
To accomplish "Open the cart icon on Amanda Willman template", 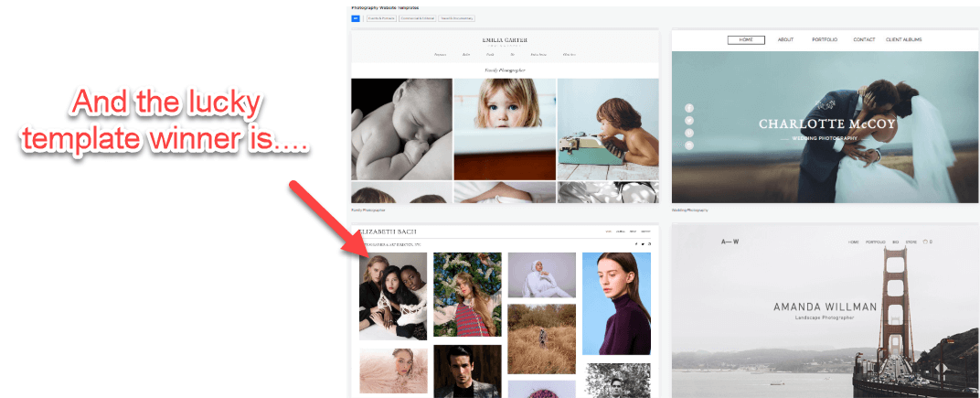I will 928,242.
